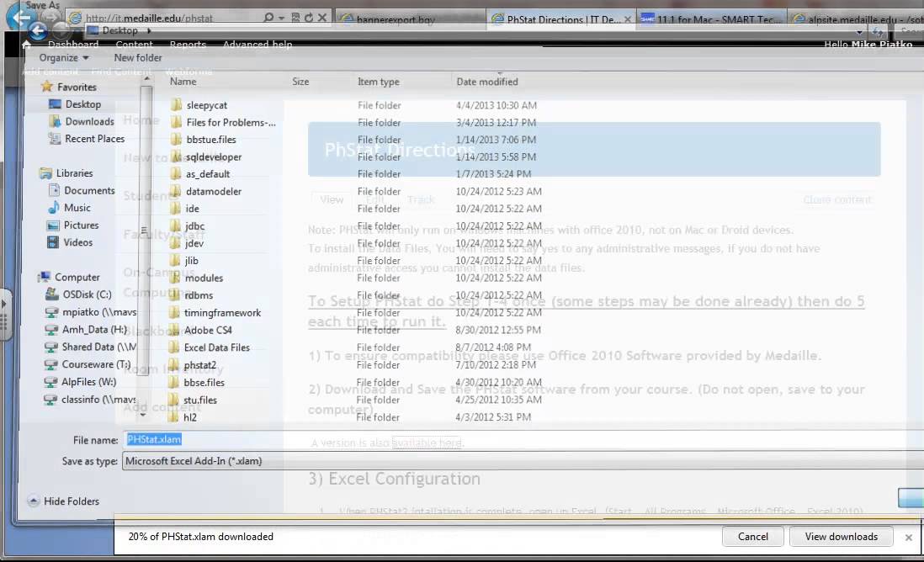This screenshot has width=924, height=562.
Task: Click the Videos library icon
Action: [x=53, y=242]
